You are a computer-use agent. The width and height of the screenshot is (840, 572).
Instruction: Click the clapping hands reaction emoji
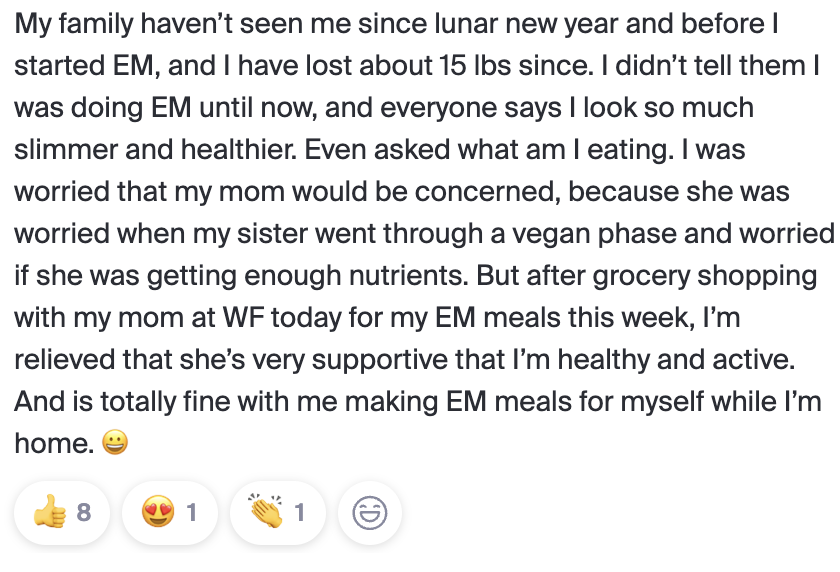click(x=266, y=511)
